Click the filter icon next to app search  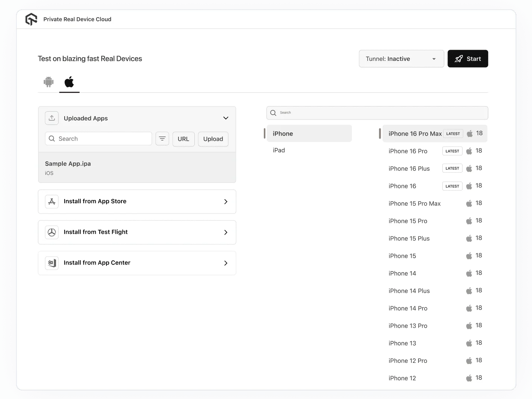point(162,139)
